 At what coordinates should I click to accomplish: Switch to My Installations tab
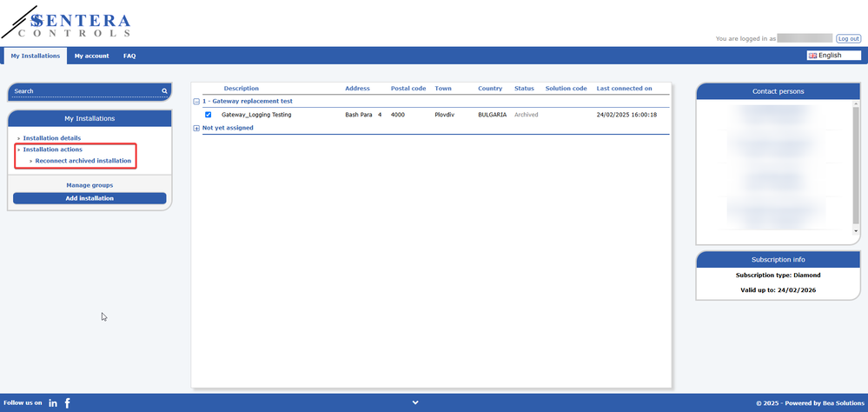click(36, 56)
